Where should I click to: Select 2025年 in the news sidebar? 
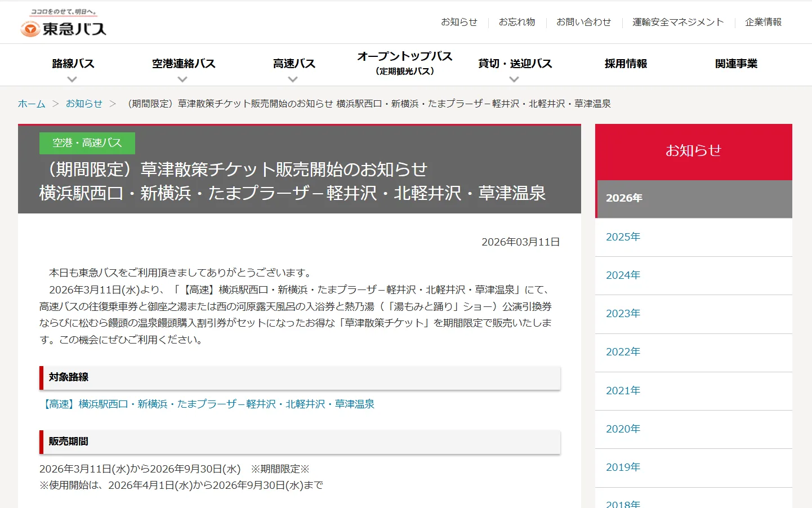pyautogui.click(x=622, y=237)
